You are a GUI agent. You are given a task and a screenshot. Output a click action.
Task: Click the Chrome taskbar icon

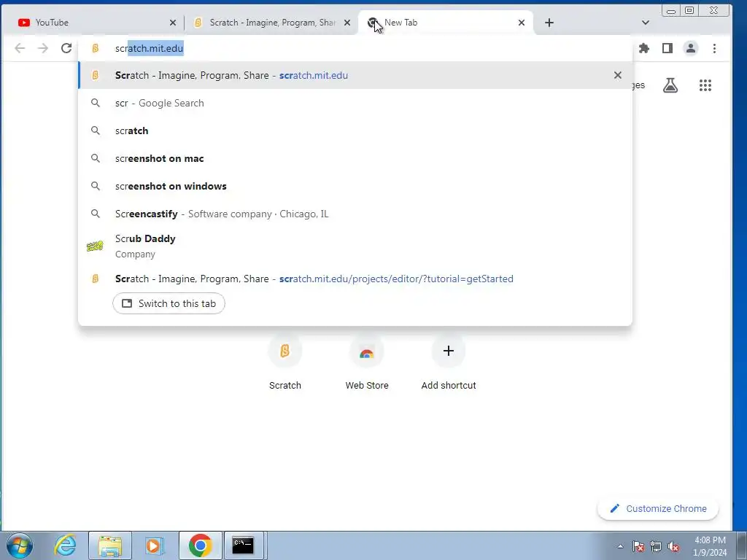pos(200,545)
